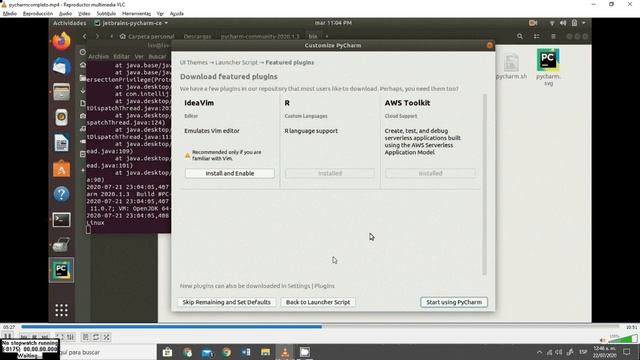
Task: Skip Remaining and Set Defaults
Action: (227, 302)
